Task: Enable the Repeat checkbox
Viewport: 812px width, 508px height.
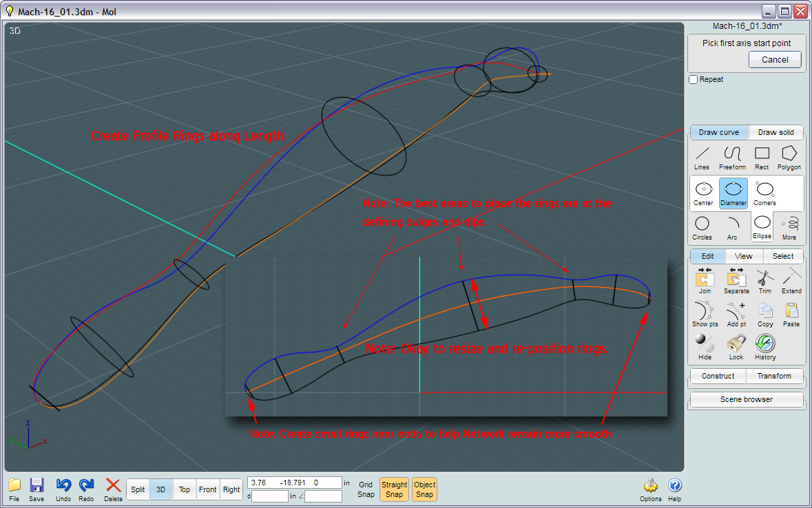Action: 694,79
